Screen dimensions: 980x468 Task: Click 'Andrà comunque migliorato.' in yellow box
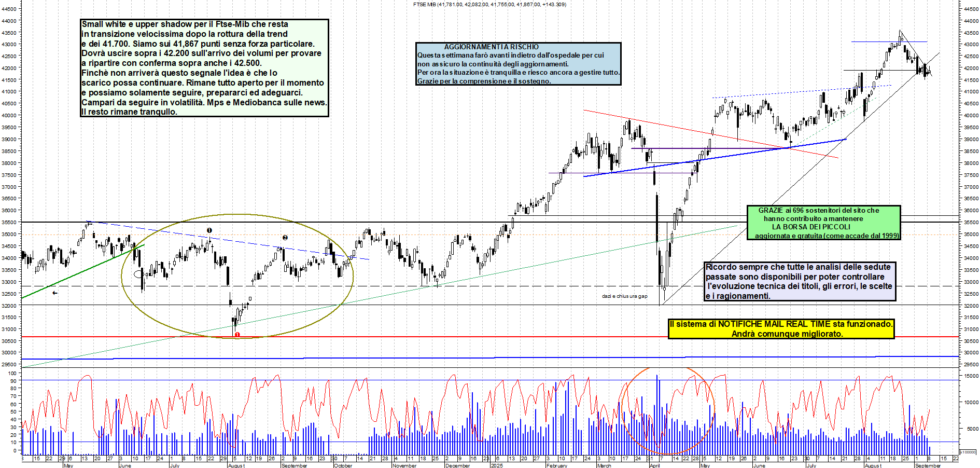pos(787,334)
